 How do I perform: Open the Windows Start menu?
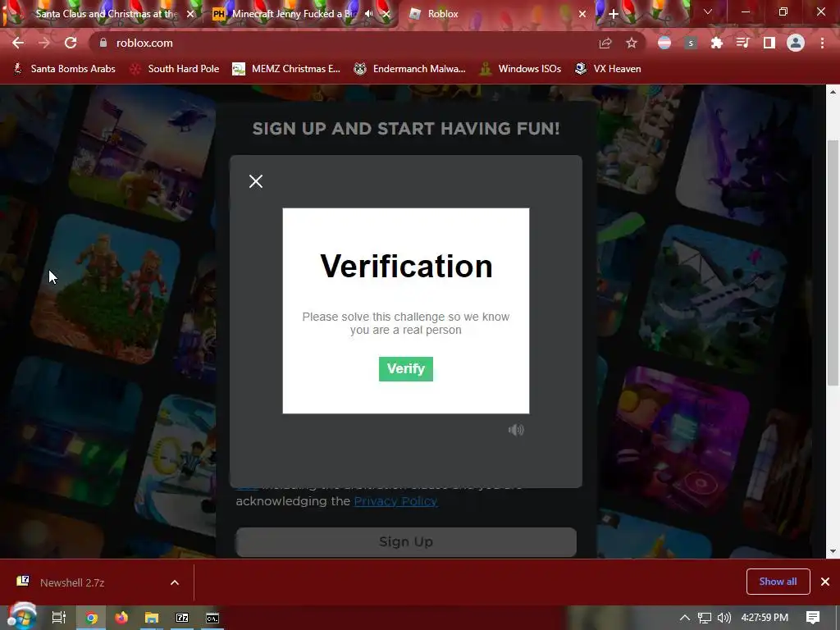pos(21,617)
